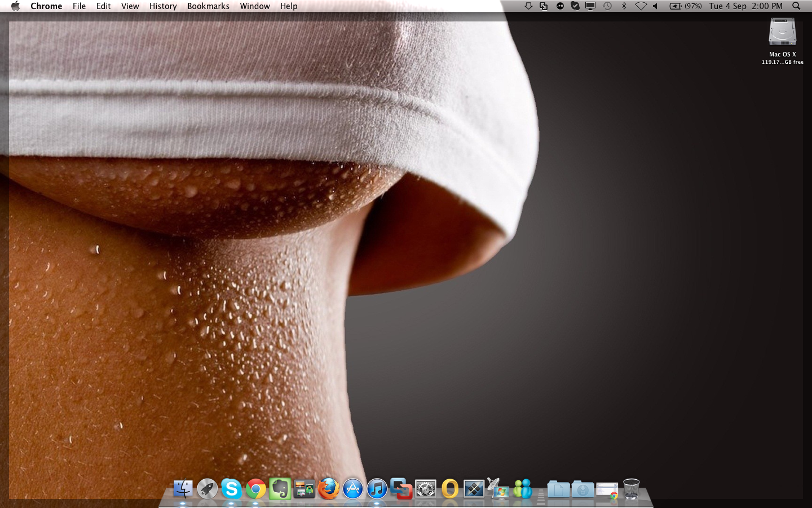The width and height of the screenshot is (812, 508).
Task: Click Google Chrome icon in Dock
Action: pos(255,488)
